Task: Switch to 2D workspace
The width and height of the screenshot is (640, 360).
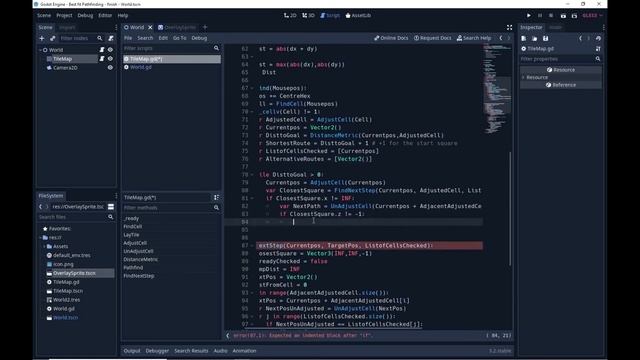Action: point(290,16)
